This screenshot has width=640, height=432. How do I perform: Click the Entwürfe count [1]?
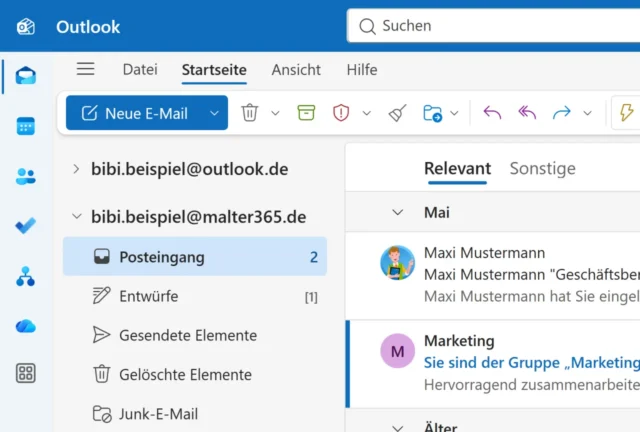(311, 297)
